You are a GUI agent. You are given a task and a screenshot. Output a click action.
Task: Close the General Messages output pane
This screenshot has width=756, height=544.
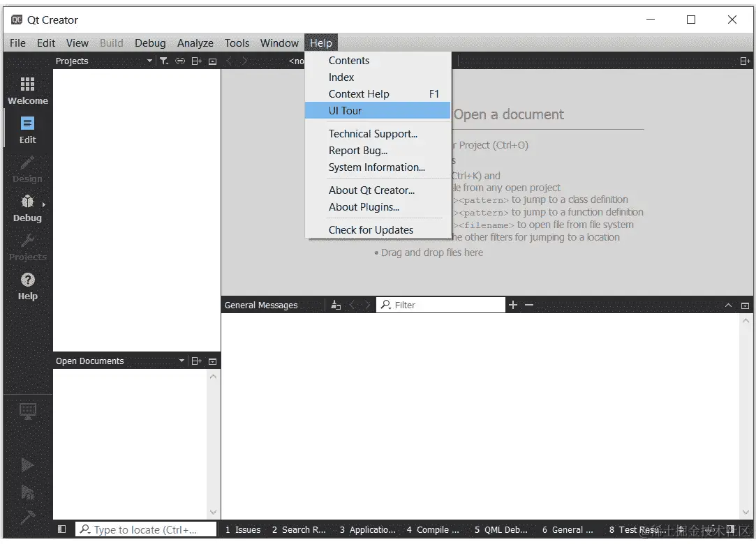click(745, 305)
